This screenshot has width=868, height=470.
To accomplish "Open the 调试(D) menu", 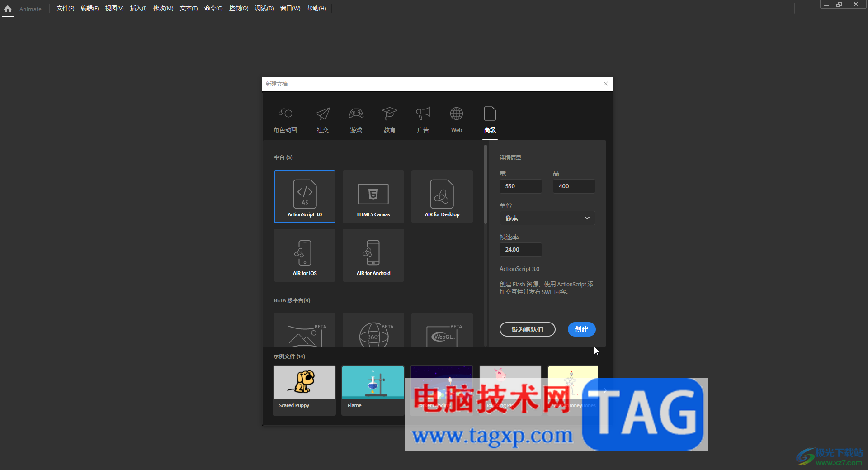I will click(264, 9).
